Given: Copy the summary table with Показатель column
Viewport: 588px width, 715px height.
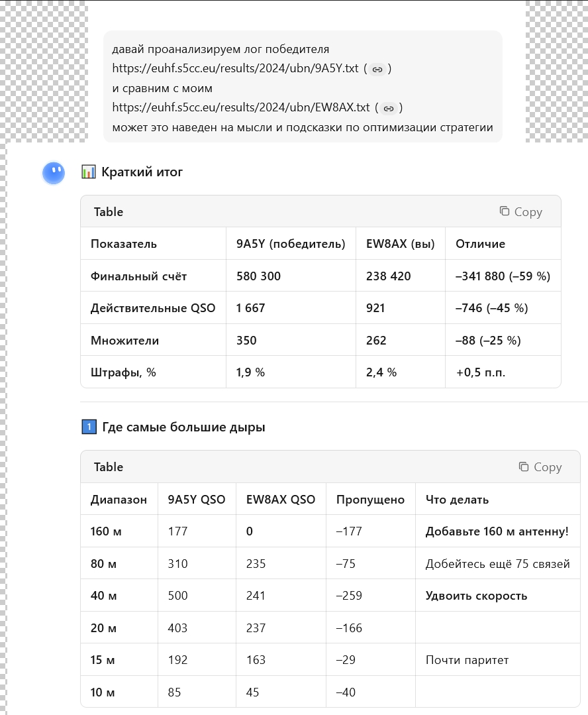Looking at the screenshot, I should pyautogui.click(x=520, y=212).
